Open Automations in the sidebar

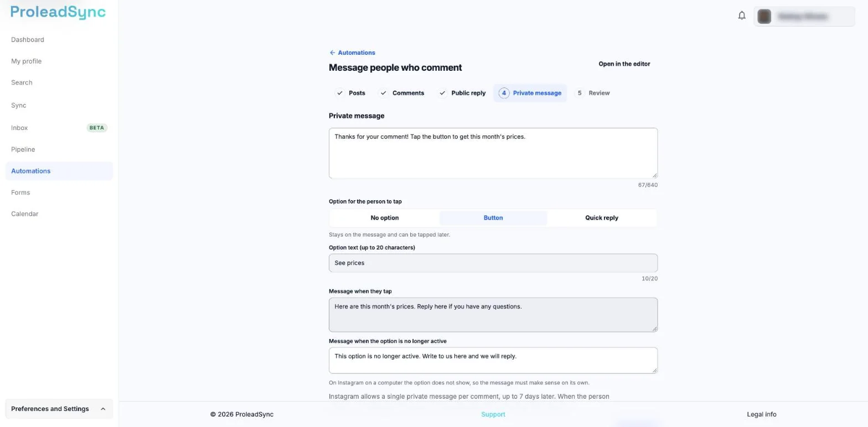(x=59, y=171)
